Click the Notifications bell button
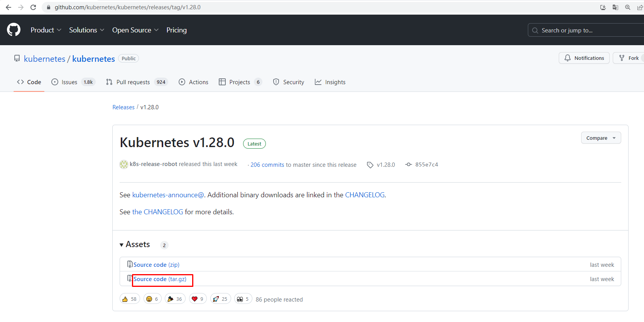The height and width of the screenshot is (322, 644). tap(584, 58)
